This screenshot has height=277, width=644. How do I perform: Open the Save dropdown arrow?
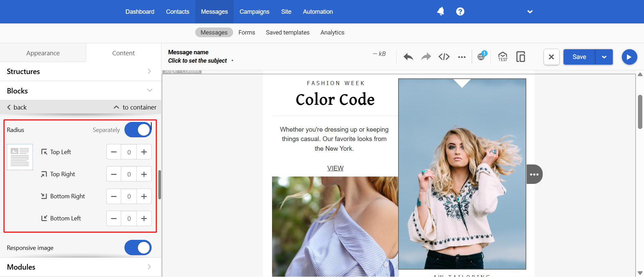click(x=604, y=57)
